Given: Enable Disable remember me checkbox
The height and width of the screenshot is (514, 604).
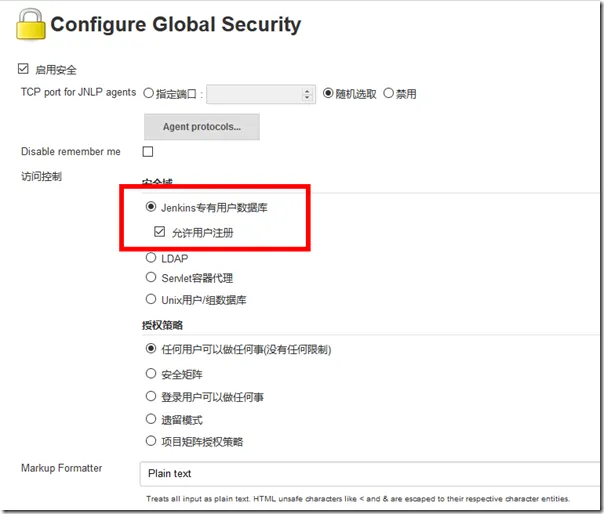Looking at the screenshot, I should click(x=148, y=152).
